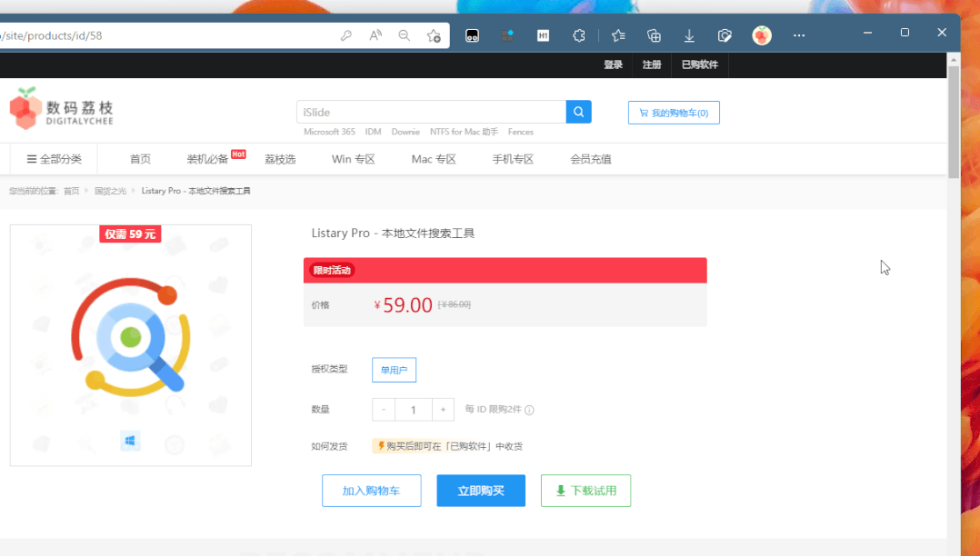Open Win 专区 navigation tab

point(353,159)
